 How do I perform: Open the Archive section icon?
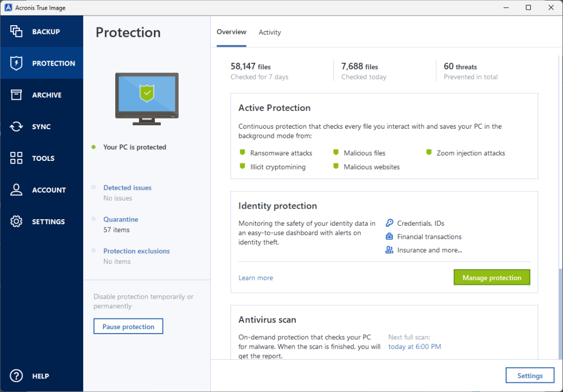16,94
